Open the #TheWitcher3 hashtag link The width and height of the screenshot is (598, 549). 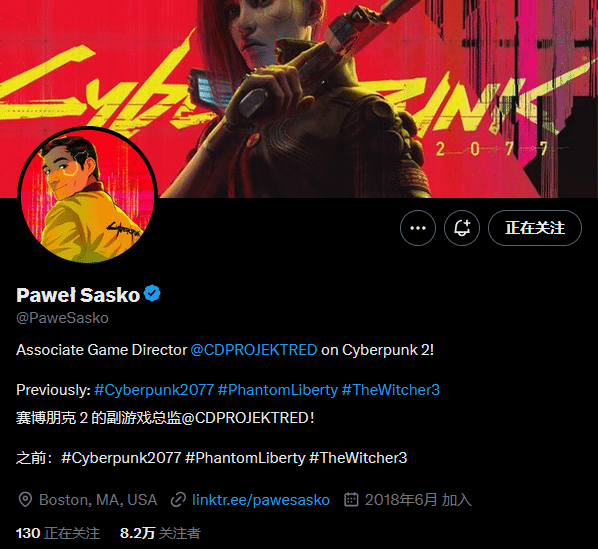coord(391,390)
